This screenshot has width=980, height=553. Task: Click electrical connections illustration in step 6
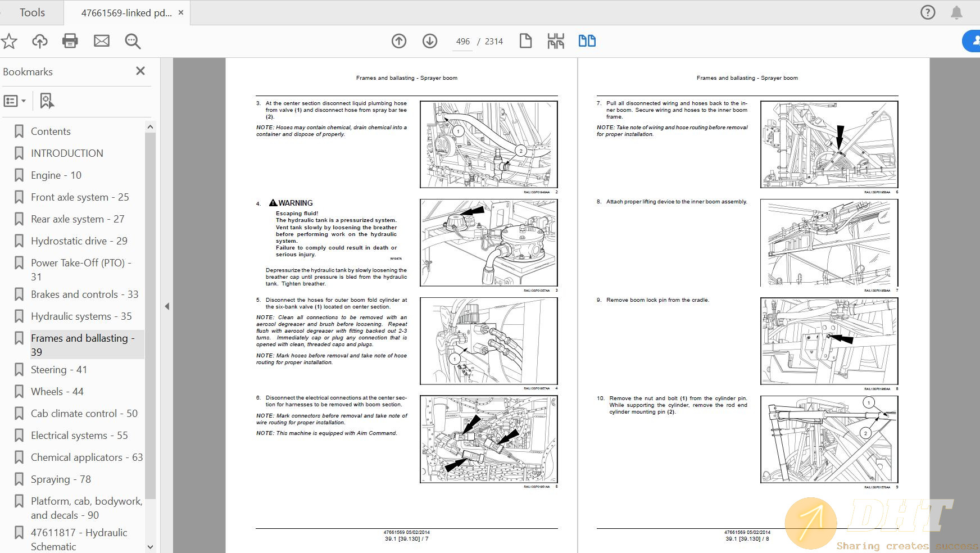point(489,439)
